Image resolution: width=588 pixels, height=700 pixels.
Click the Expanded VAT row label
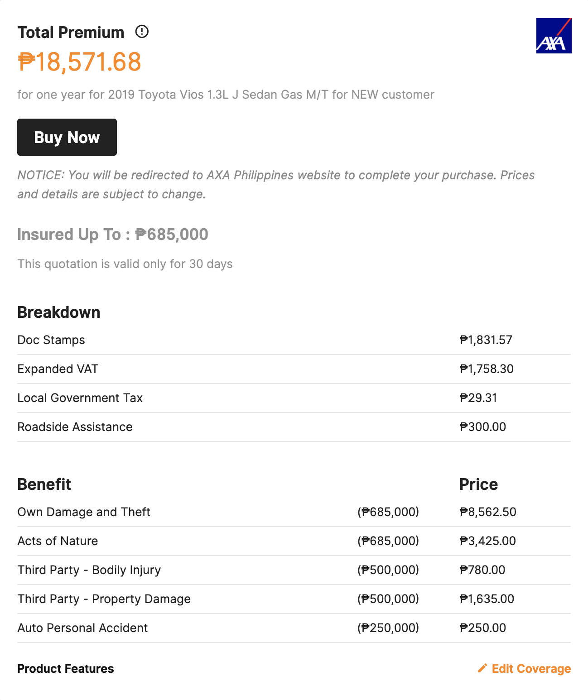pyautogui.click(x=58, y=369)
